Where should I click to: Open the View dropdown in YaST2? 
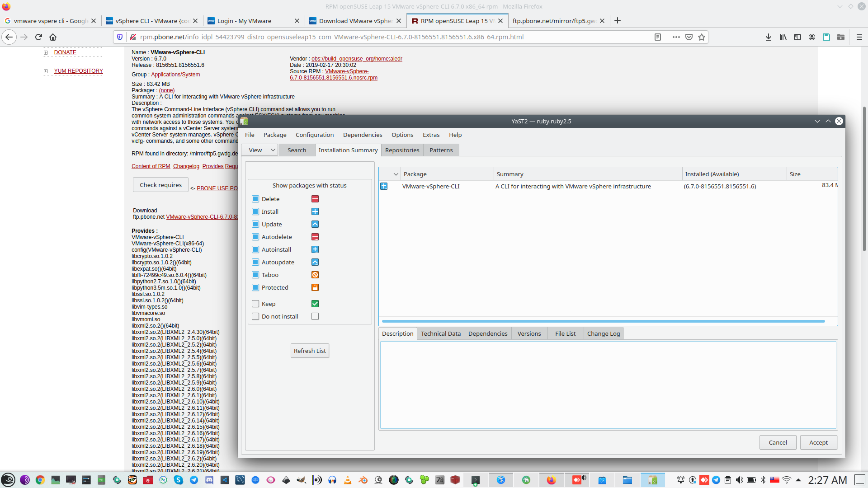point(259,150)
